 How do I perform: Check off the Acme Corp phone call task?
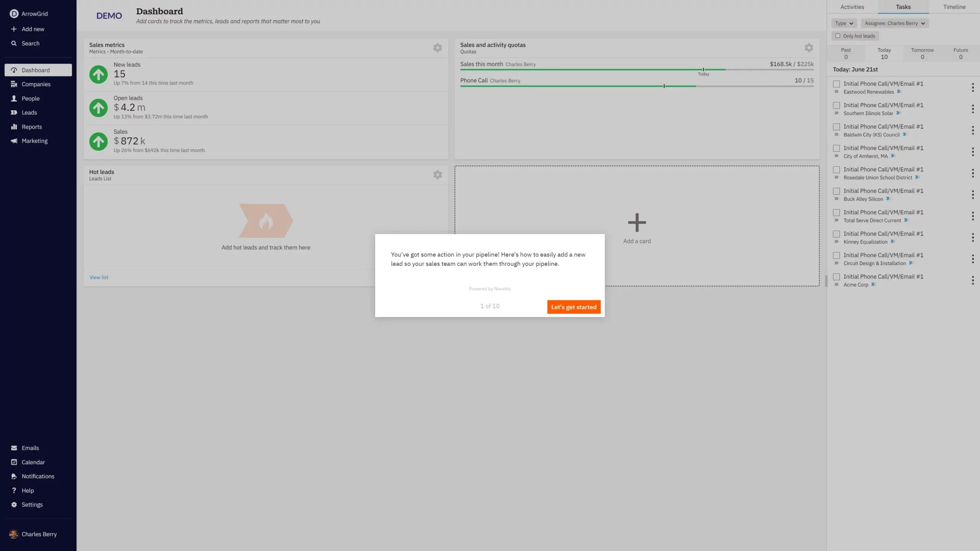click(x=836, y=277)
